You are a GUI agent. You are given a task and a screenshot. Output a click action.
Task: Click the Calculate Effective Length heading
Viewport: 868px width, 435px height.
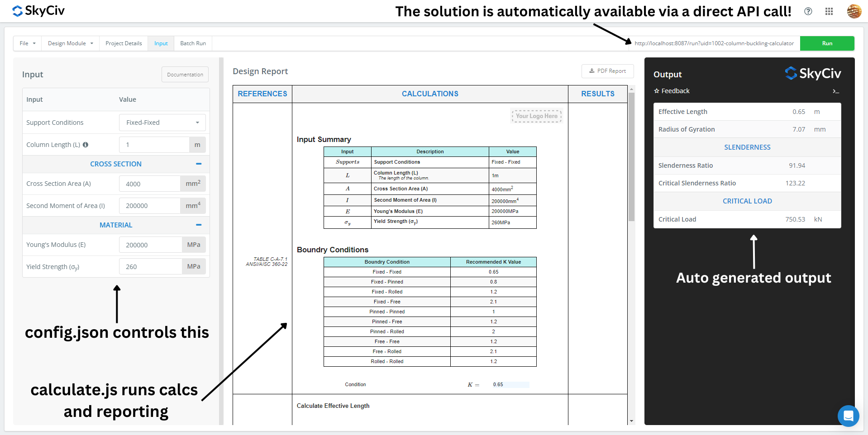click(x=333, y=406)
